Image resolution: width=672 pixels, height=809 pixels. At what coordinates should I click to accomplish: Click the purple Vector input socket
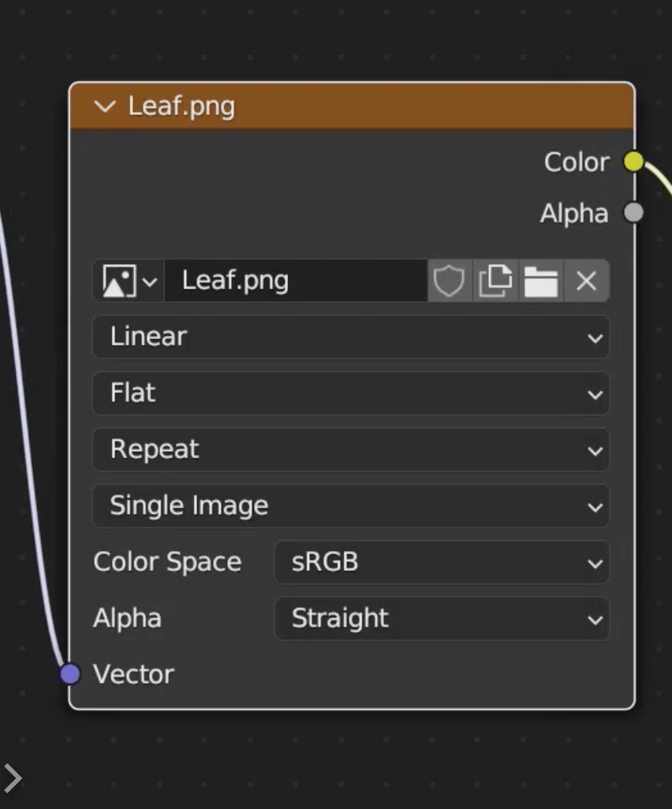pyautogui.click(x=70, y=674)
